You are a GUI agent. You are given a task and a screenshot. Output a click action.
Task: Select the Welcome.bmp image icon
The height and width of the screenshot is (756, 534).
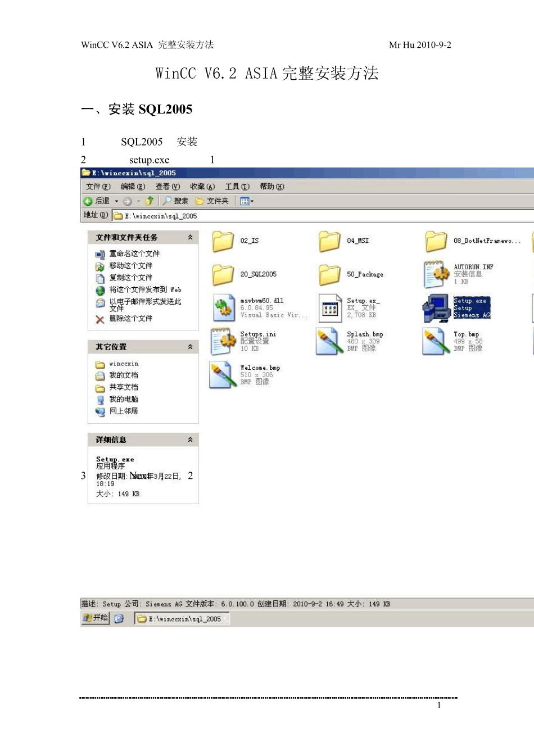click(x=222, y=375)
